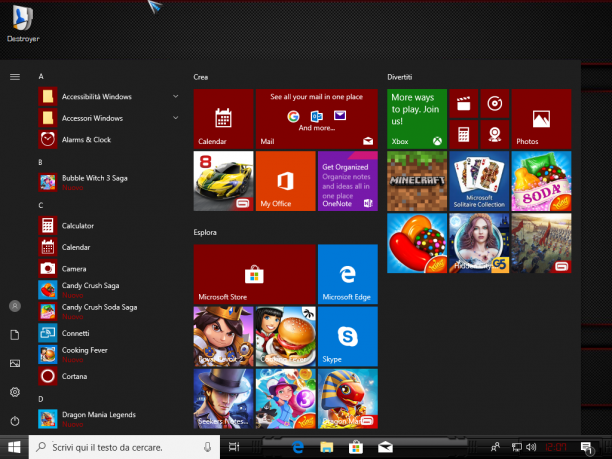Viewport: 612px width, 459px height.
Task: Click the microphone in search box
Action: coord(208,447)
